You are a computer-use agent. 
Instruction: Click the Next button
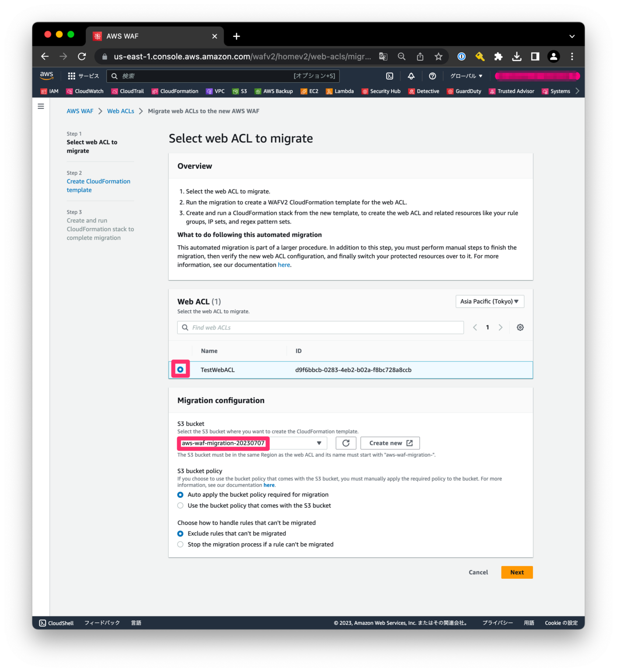tap(517, 572)
